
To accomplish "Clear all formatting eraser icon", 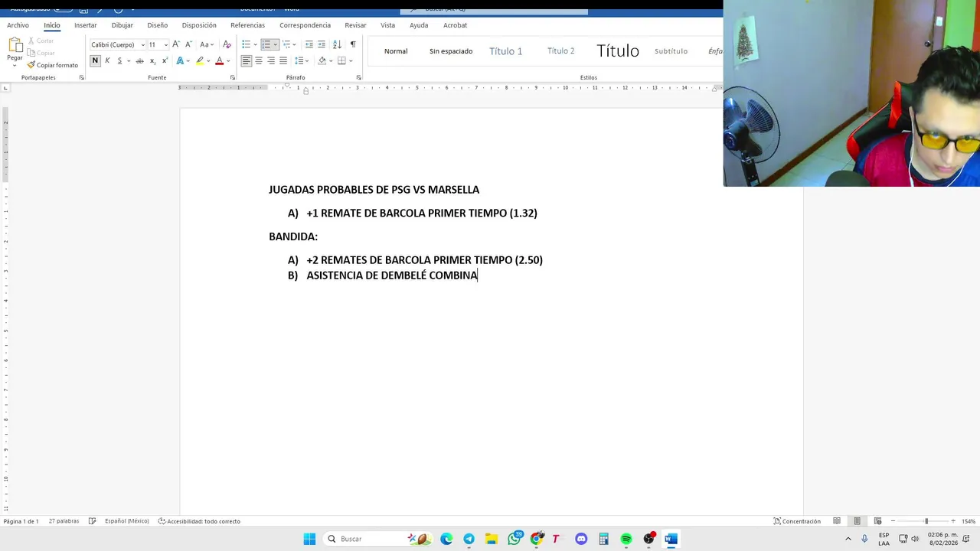I will tap(227, 44).
